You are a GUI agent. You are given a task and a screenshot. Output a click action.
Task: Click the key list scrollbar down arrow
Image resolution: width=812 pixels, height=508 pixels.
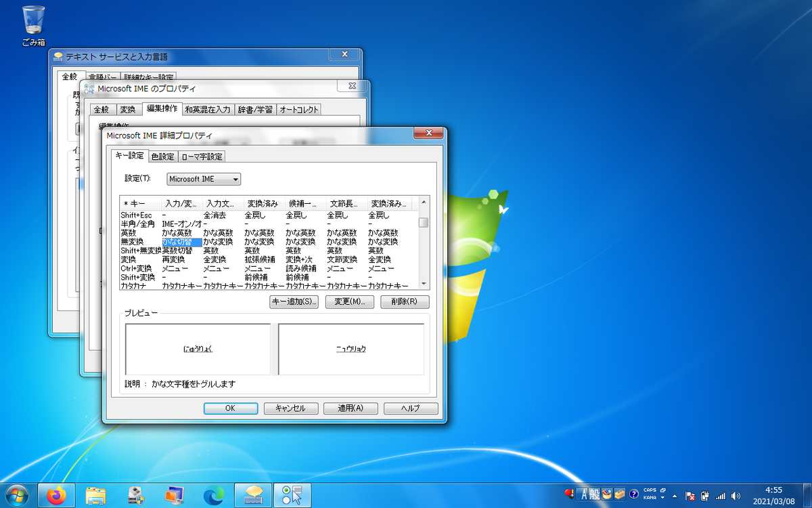point(424,284)
